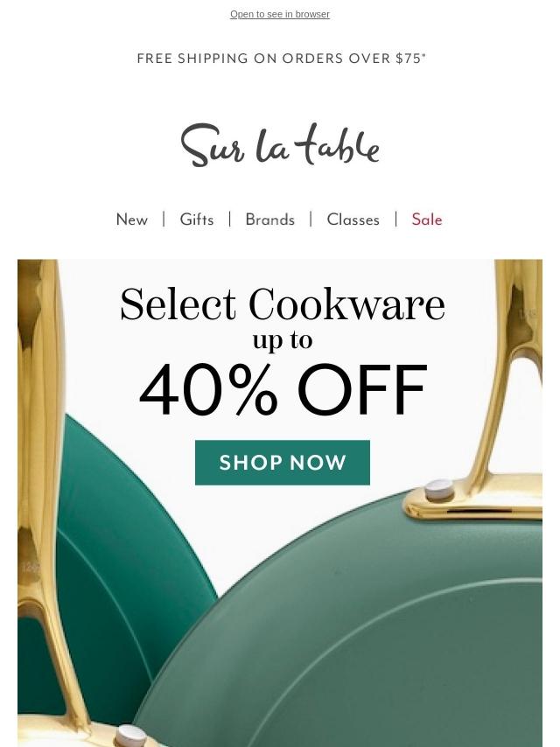Image resolution: width=560 pixels, height=747 pixels.
Task: Go to the Gifts section
Action: click(x=196, y=220)
